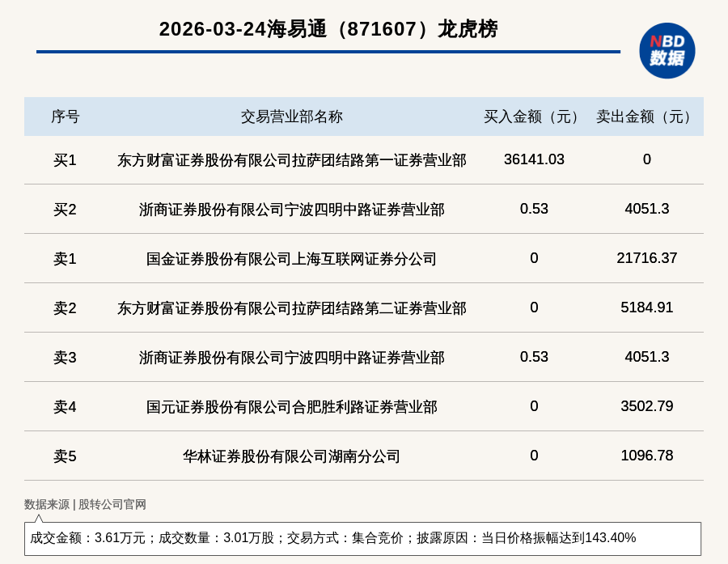Select the 卖4 buy amount 0
Image resolution: width=728 pixels, height=564 pixels.
pos(534,406)
